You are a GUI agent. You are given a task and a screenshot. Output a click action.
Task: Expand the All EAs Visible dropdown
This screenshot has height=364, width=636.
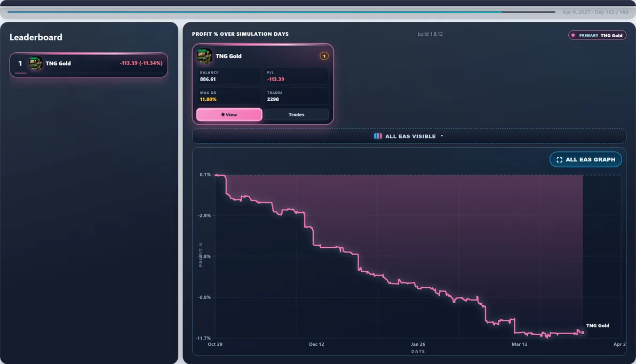409,136
